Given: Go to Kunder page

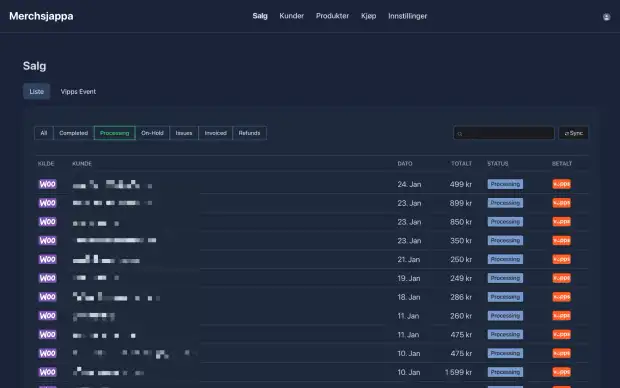Looking at the screenshot, I should [x=291, y=16].
